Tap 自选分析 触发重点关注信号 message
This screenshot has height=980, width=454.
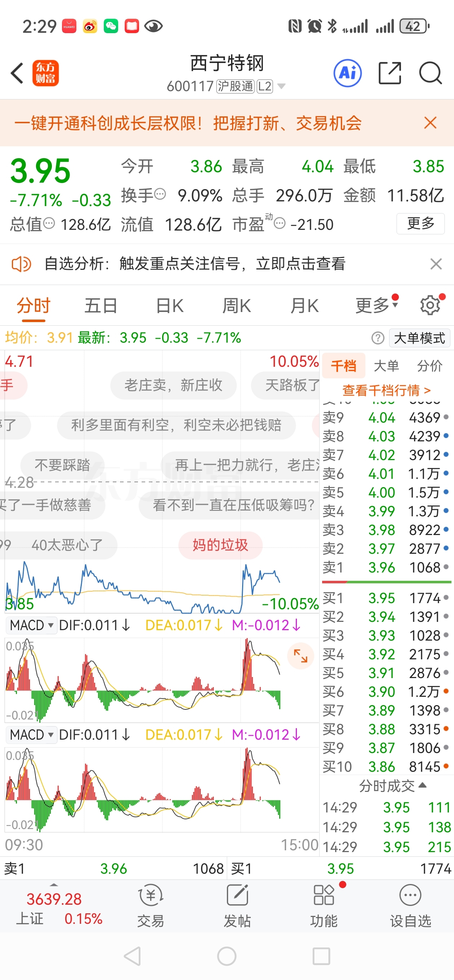[195, 264]
